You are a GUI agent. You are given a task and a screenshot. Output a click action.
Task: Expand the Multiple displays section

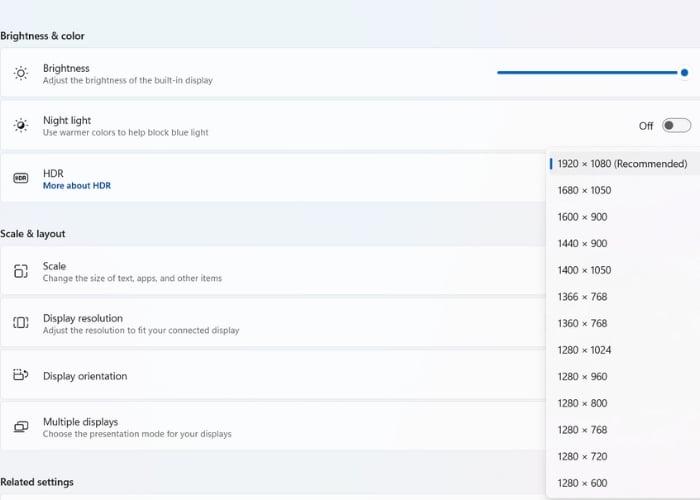270,427
